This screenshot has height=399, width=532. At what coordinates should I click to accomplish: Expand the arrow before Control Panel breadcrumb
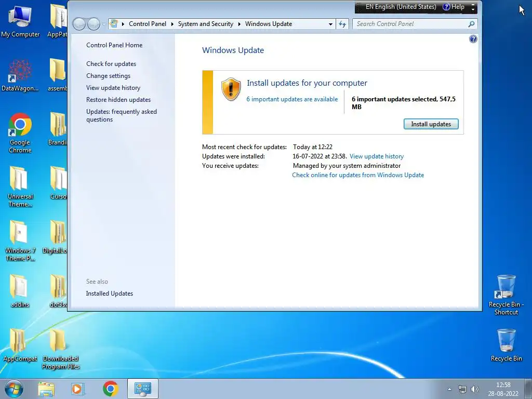123,24
